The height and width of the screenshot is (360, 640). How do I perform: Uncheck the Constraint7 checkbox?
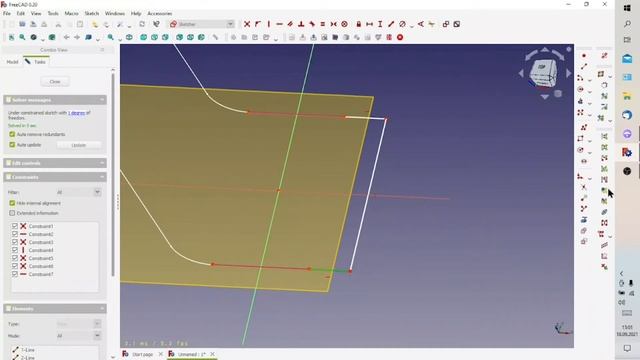coord(15,274)
